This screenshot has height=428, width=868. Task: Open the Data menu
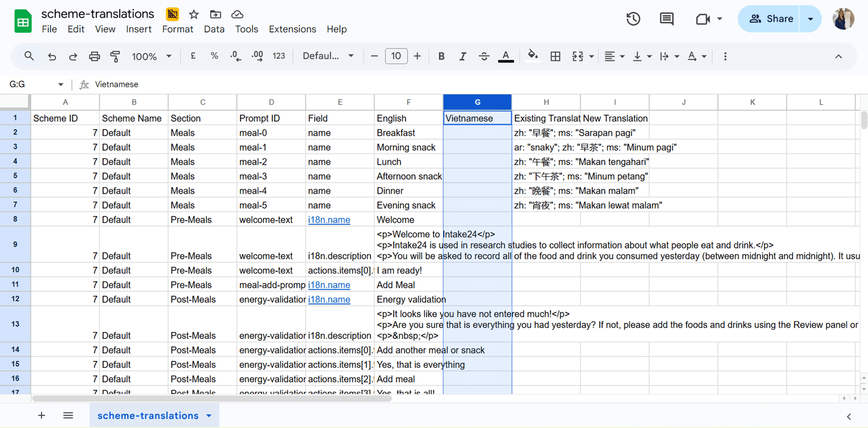point(214,29)
